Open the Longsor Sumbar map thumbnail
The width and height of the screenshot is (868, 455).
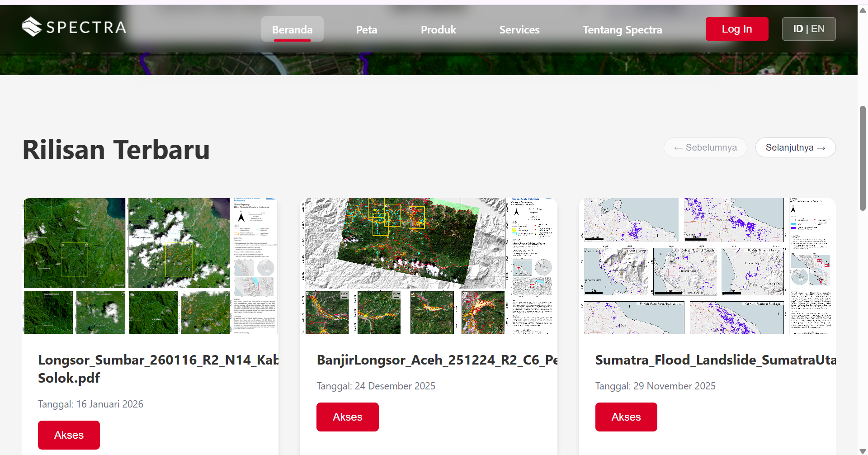click(150, 266)
